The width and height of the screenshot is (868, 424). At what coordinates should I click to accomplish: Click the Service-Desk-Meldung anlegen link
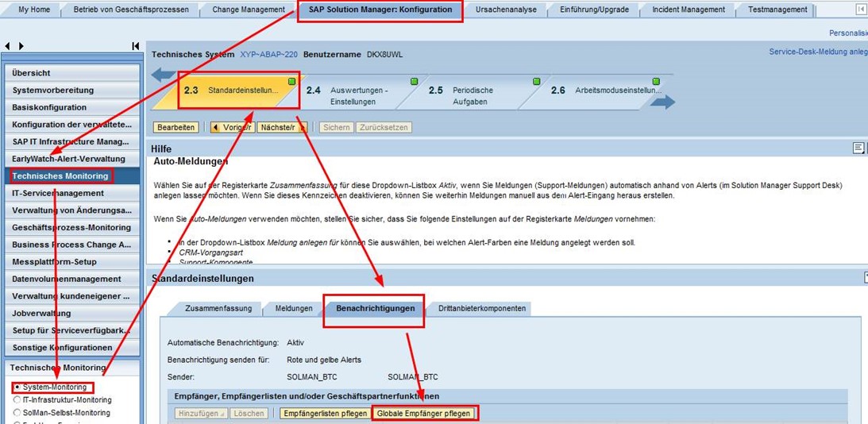click(818, 52)
